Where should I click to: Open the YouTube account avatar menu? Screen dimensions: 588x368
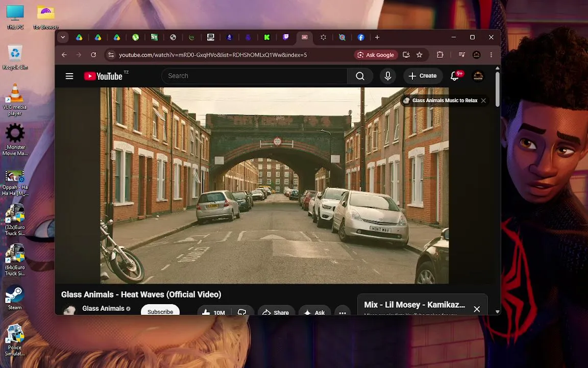[x=478, y=76]
